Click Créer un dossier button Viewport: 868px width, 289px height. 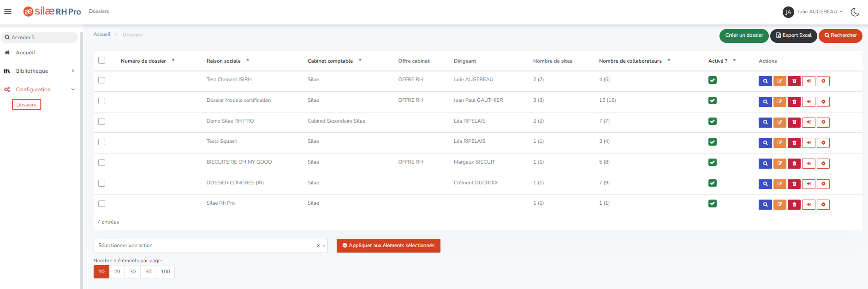[x=744, y=36]
